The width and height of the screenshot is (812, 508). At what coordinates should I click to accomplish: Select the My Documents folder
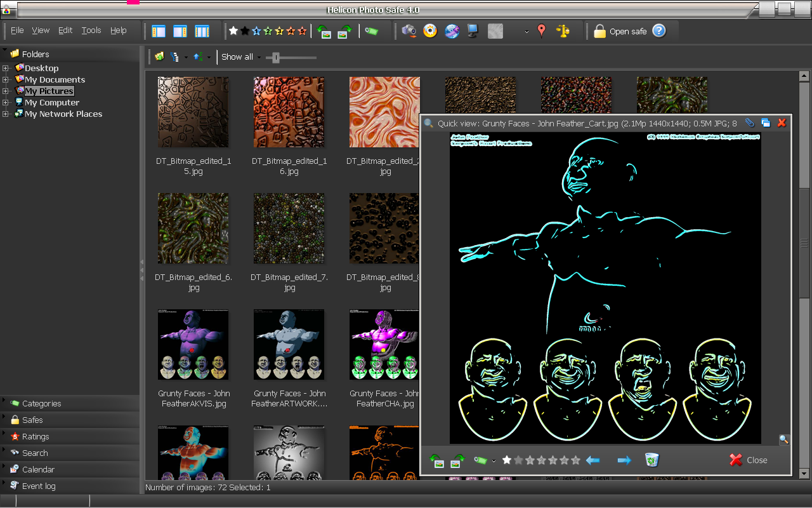point(55,79)
